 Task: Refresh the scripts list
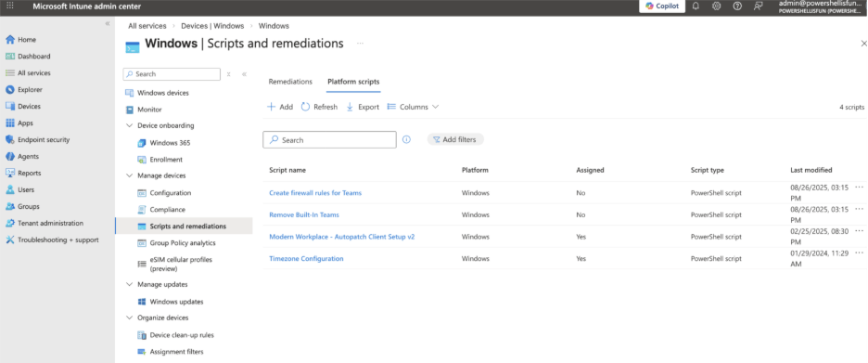click(x=319, y=107)
